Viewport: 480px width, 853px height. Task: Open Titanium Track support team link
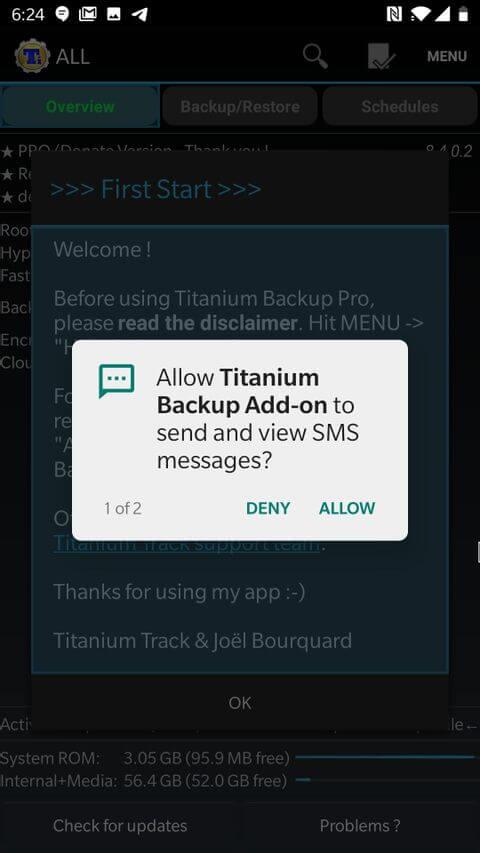click(x=186, y=544)
